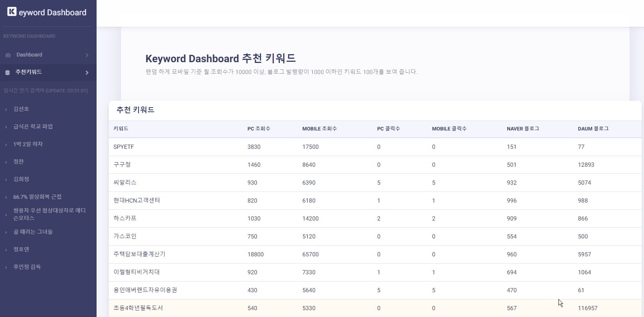This screenshot has height=317, width=644.
Task: Click the 추천키워드 database icon
Action: pos(8,72)
